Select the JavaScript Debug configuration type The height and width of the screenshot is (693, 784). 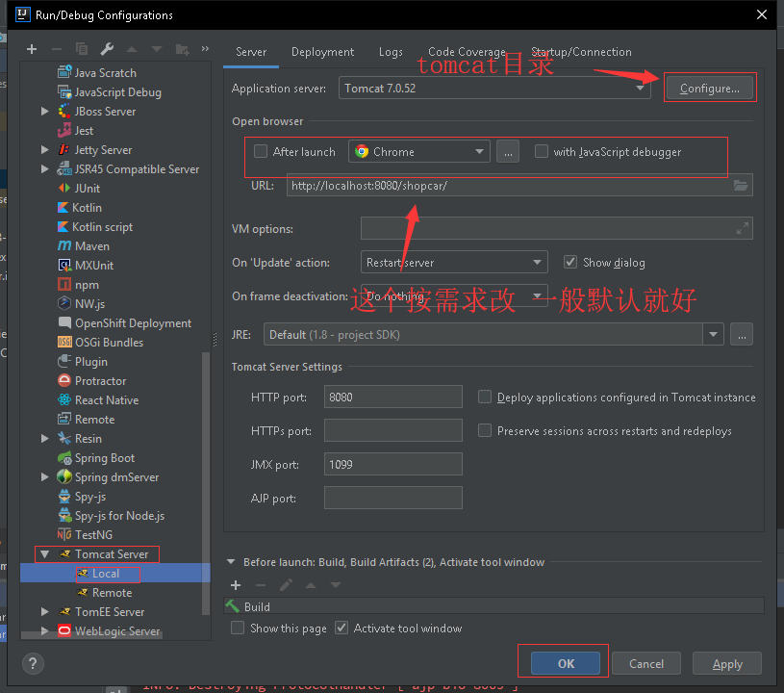[x=117, y=92]
